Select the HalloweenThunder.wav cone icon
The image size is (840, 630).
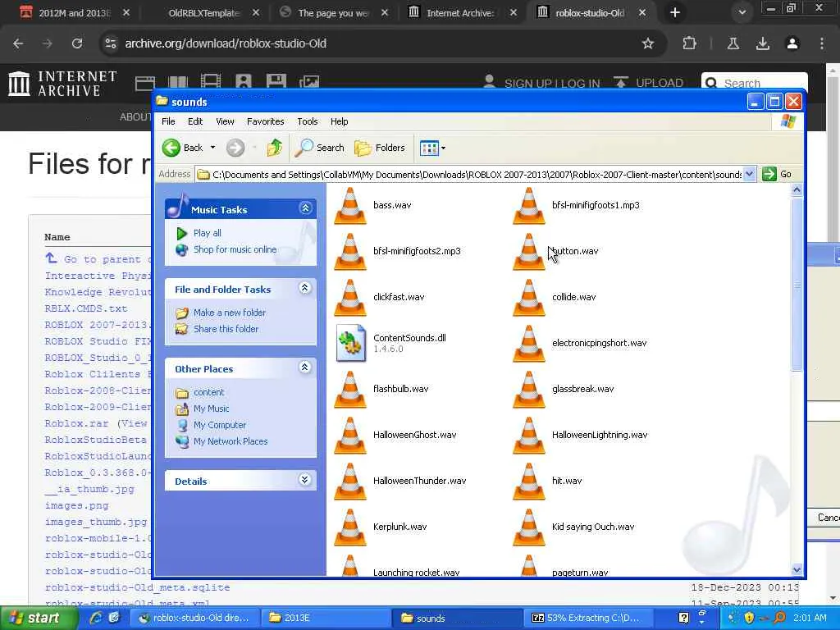click(x=349, y=482)
